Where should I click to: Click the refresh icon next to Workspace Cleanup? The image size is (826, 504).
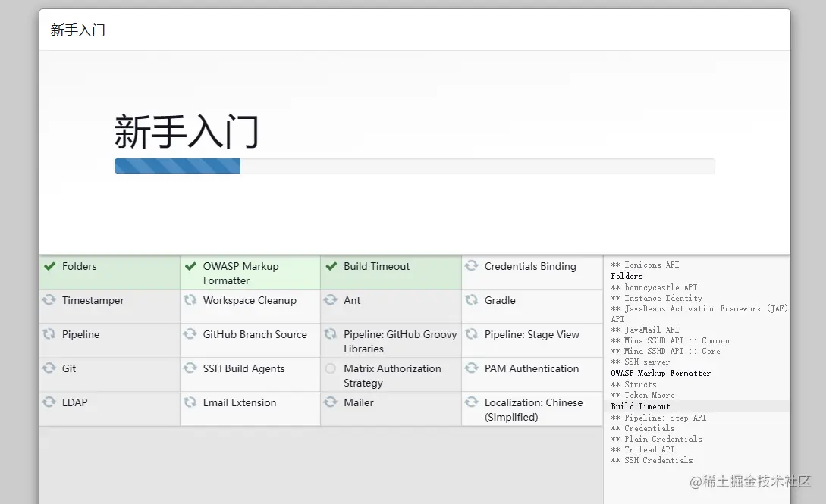click(x=190, y=300)
